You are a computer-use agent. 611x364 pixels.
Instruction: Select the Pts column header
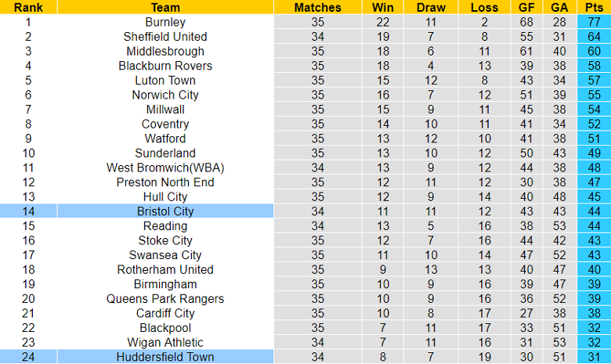[594, 7]
